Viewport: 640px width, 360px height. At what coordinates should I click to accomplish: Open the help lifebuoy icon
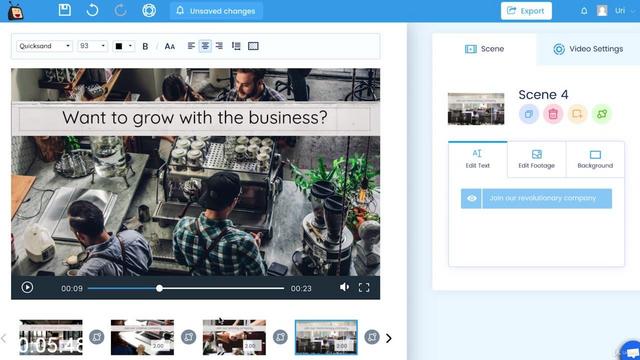149,10
